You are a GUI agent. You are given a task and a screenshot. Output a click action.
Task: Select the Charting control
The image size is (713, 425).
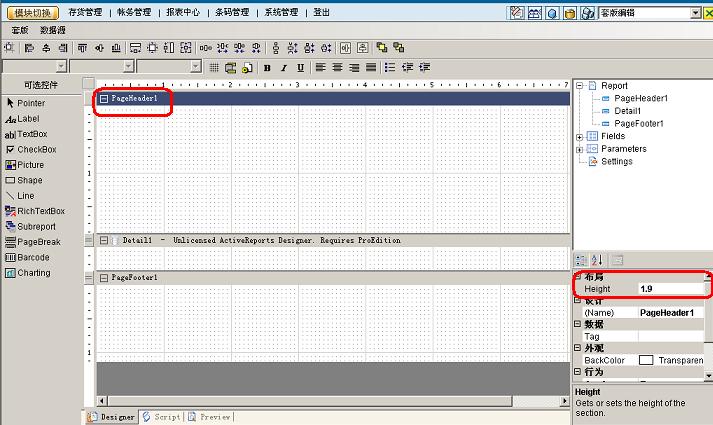coord(33,273)
